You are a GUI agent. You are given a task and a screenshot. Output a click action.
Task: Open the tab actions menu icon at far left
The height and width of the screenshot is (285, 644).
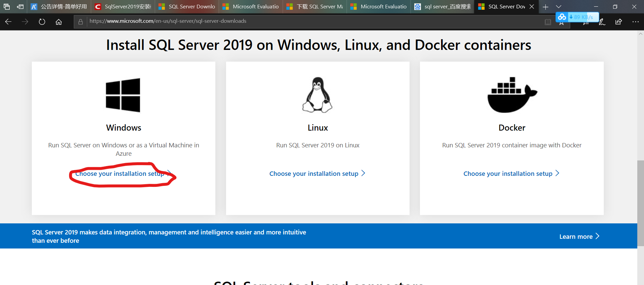7,6
